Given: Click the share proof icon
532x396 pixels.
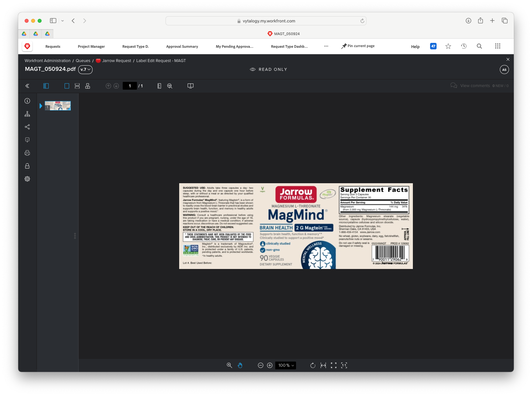Looking at the screenshot, I should point(27,127).
